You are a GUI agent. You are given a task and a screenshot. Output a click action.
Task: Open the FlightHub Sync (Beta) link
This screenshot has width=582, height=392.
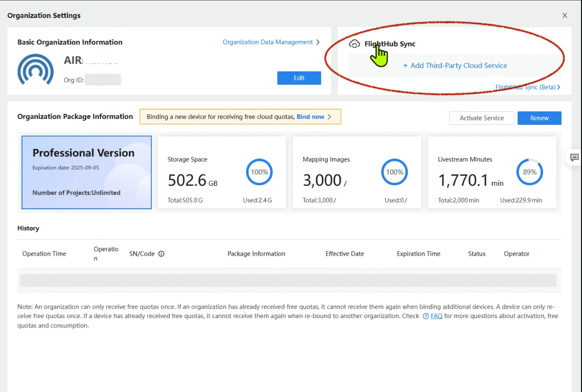pos(528,87)
